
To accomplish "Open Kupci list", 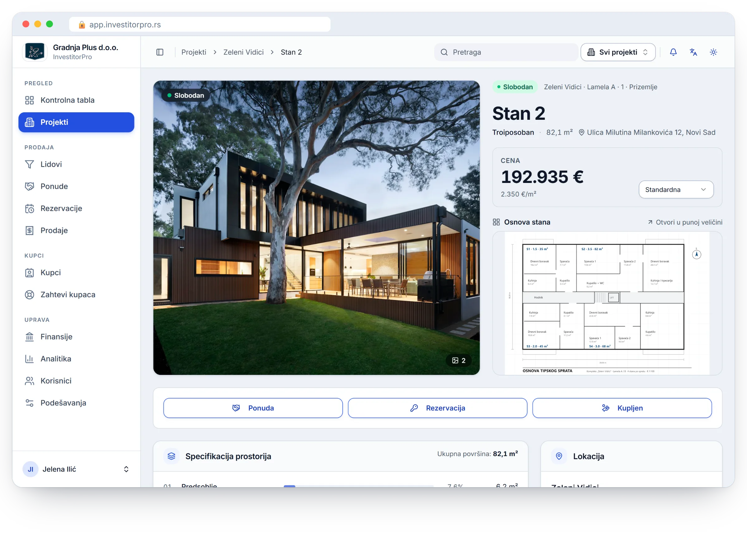I will pyautogui.click(x=76, y=273).
